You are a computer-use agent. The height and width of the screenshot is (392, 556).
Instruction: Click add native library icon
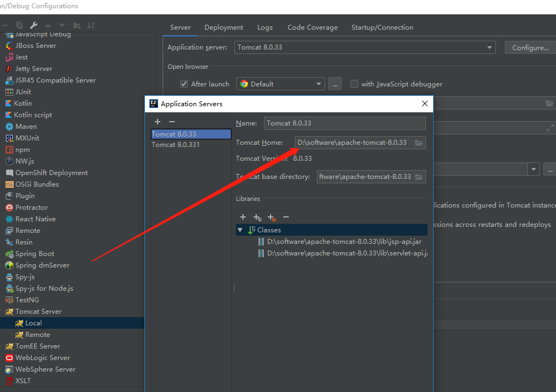(272, 217)
